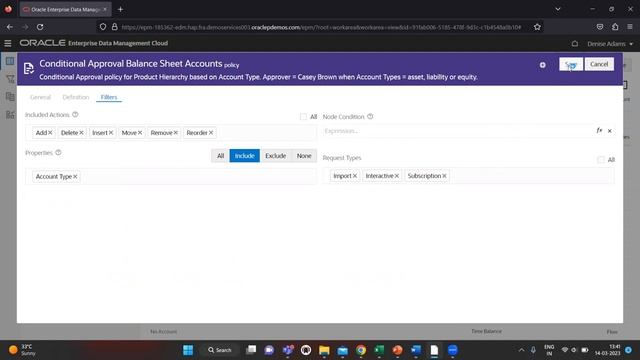This screenshot has height=360, width=640.
Task: Switch to the Definition tab
Action: (x=76, y=97)
